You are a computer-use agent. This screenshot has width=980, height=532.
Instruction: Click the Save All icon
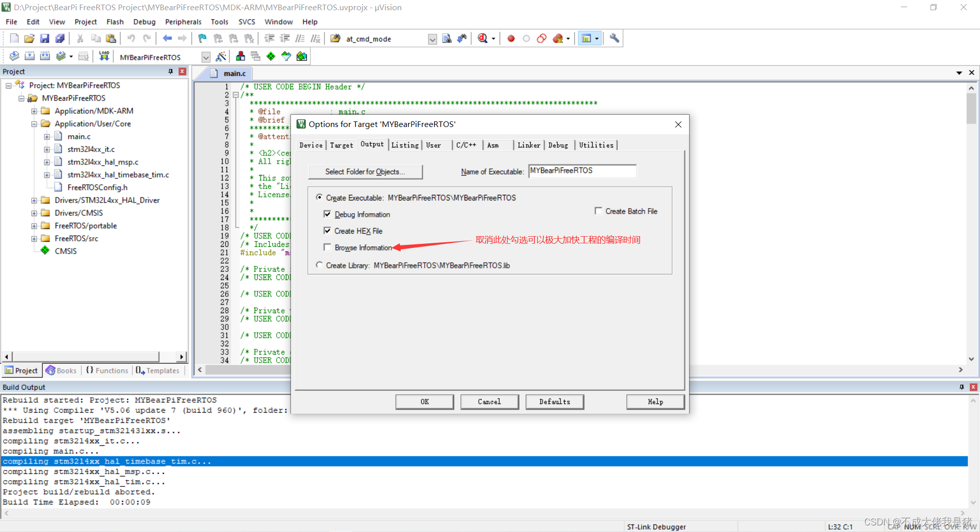(x=60, y=38)
